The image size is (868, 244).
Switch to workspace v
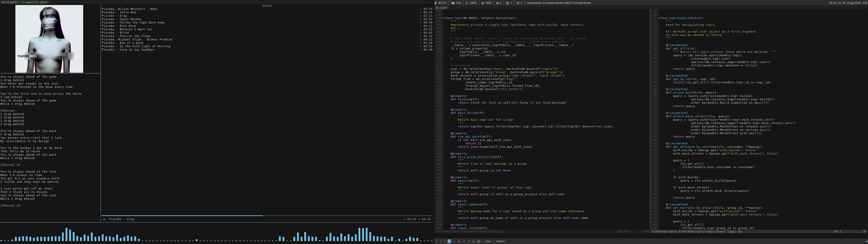469,241
